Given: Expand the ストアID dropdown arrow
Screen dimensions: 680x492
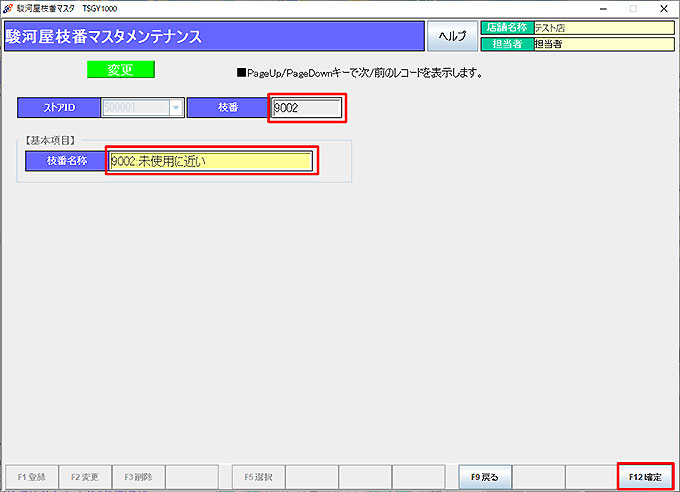Looking at the screenshot, I should pyautogui.click(x=176, y=108).
